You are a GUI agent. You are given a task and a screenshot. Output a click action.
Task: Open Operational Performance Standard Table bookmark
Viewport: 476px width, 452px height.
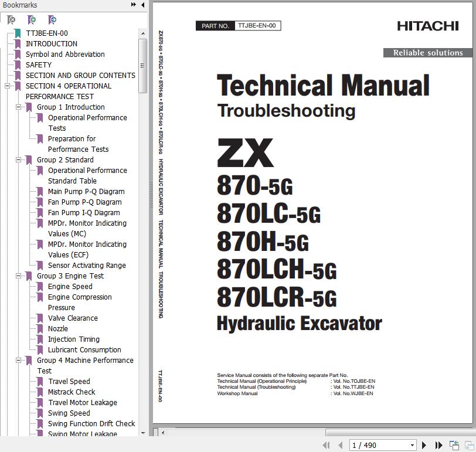[x=87, y=176]
